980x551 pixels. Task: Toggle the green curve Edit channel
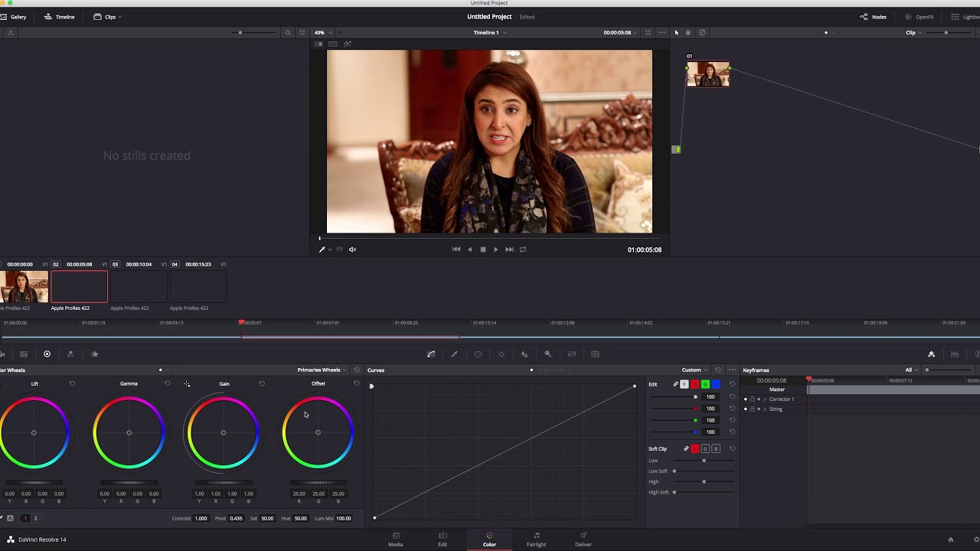[x=705, y=384]
